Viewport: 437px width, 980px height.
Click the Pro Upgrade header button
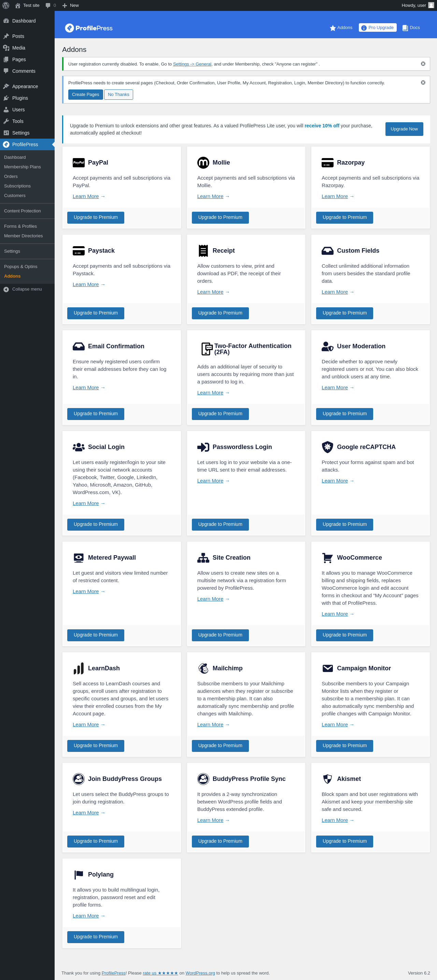pyautogui.click(x=377, y=28)
